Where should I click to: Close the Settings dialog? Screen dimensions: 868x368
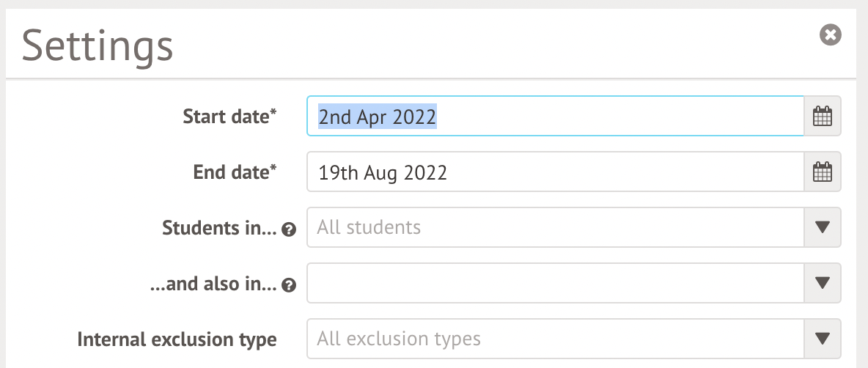click(830, 34)
